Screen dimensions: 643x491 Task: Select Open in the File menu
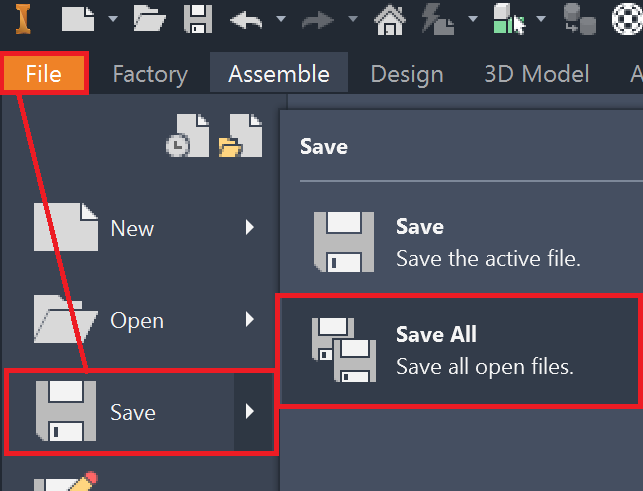(136, 321)
